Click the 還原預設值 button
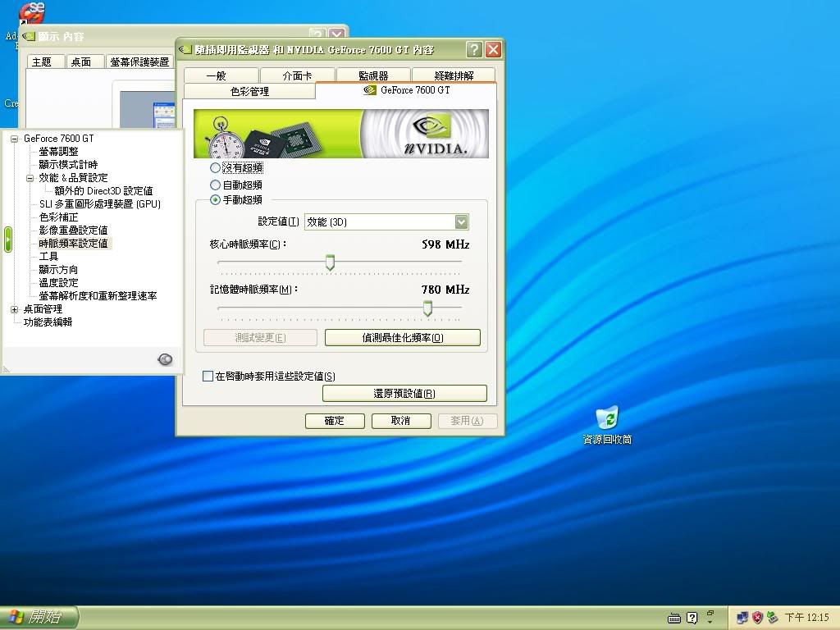Screen dimensions: 840x630 pos(404,394)
